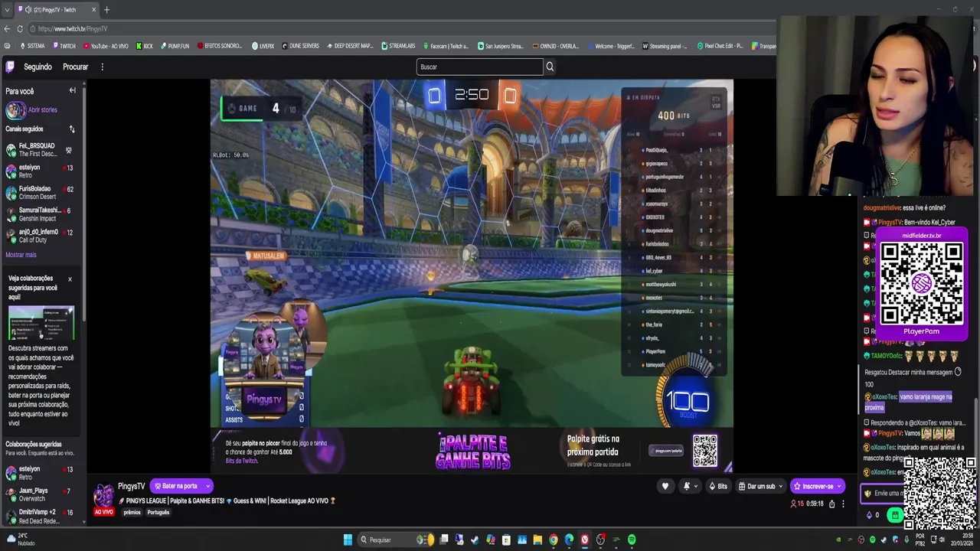Click the followed channels sort icon
This screenshot has height=551, width=980.
(72, 129)
